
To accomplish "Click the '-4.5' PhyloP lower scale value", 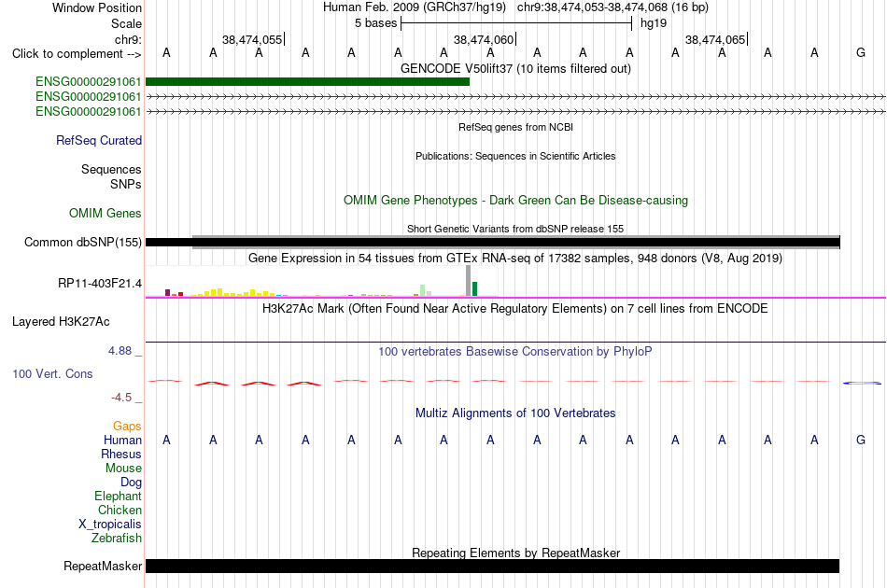I will tap(121, 398).
